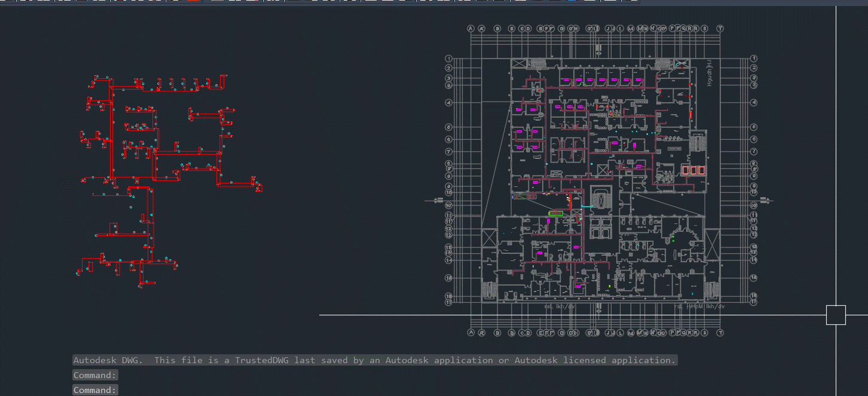Select grid bubble T in the top row

[x=720, y=28]
